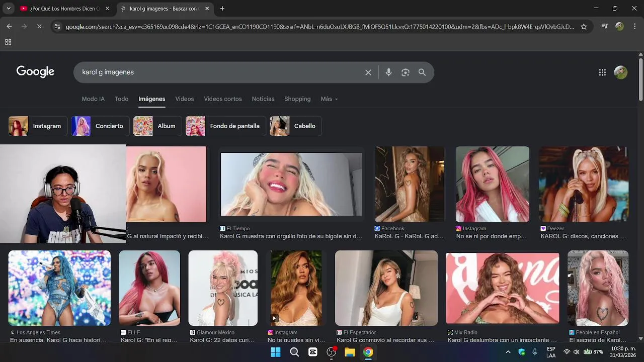This screenshot has height=362, width=644.
Task: Open the Los Angeles Times image
Action: 59,288
